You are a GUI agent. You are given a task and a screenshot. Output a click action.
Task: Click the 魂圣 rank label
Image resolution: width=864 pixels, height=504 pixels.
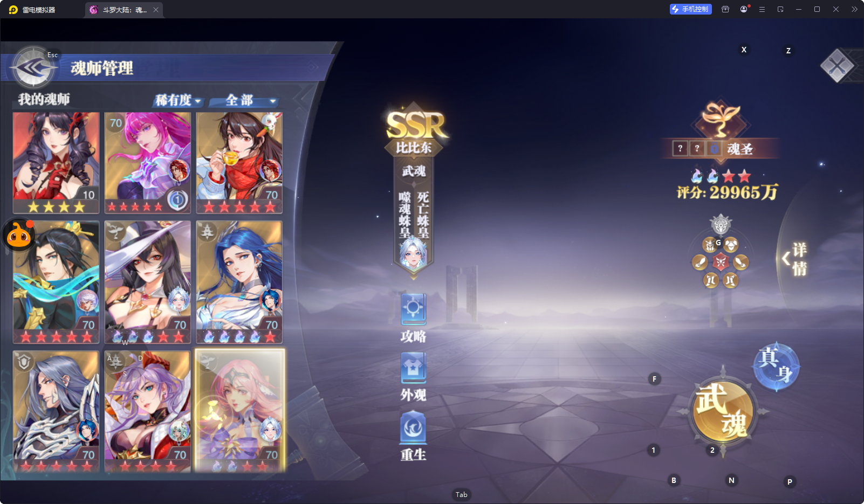740,149
